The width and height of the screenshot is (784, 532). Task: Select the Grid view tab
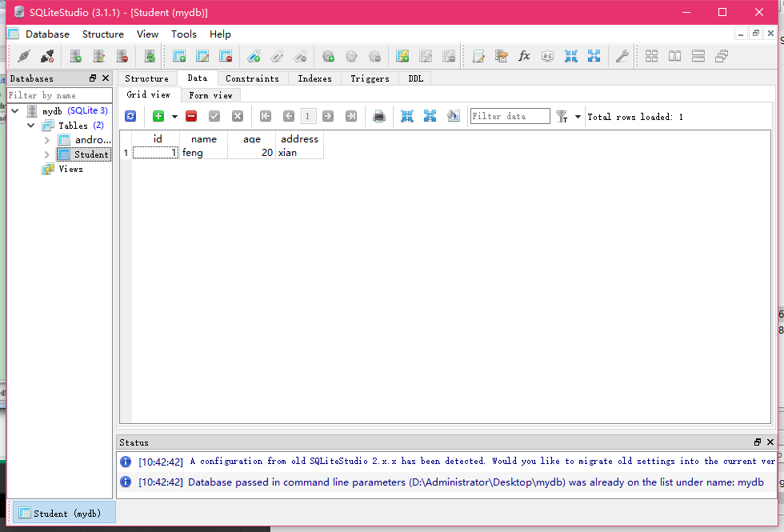click(x=149, y=94)
